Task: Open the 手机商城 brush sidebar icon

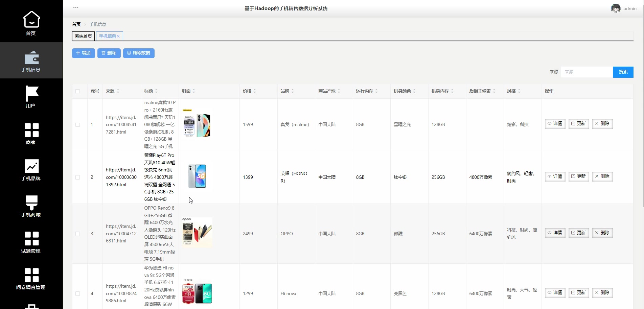Action: click(x=31, y=203)
